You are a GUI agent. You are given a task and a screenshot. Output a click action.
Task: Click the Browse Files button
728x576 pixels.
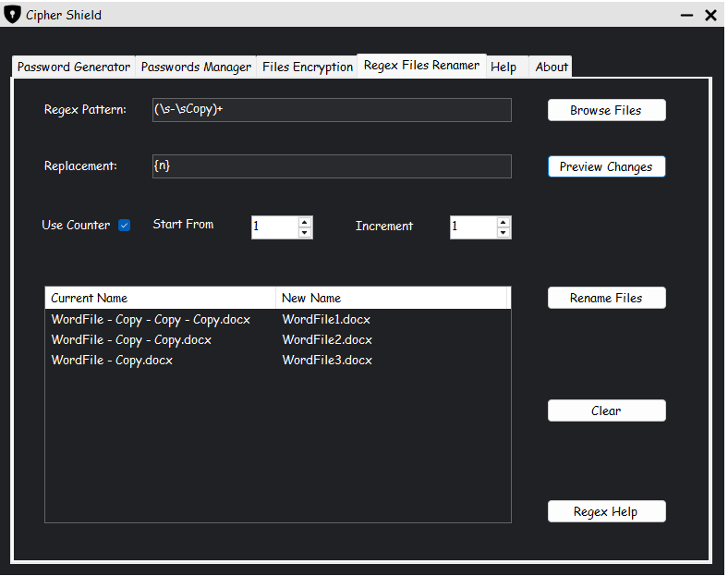coord(606,110)
